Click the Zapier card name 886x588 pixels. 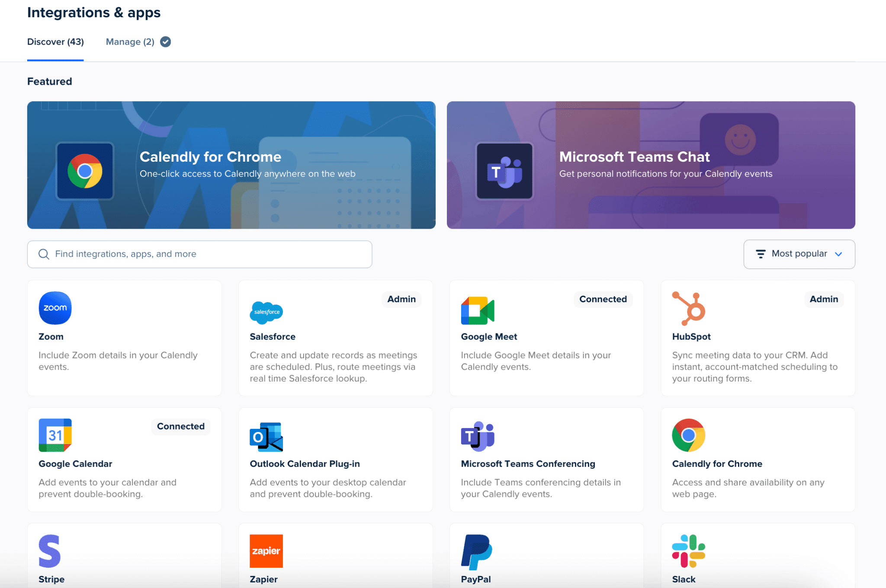[263, 579]
